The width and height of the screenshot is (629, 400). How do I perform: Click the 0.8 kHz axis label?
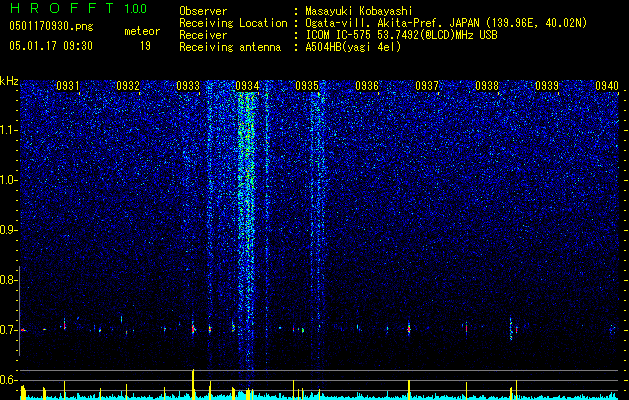[8, 280]
